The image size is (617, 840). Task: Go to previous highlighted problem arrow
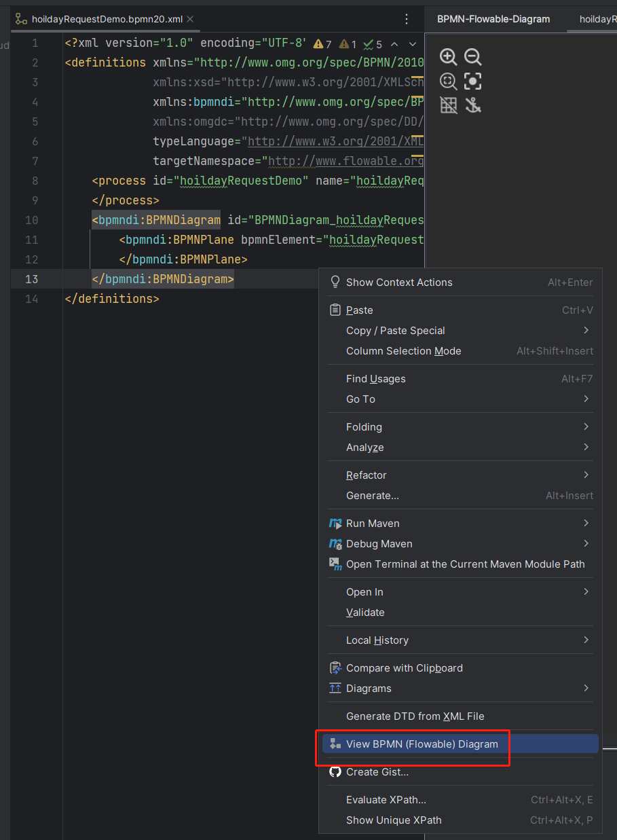[394, 44]
